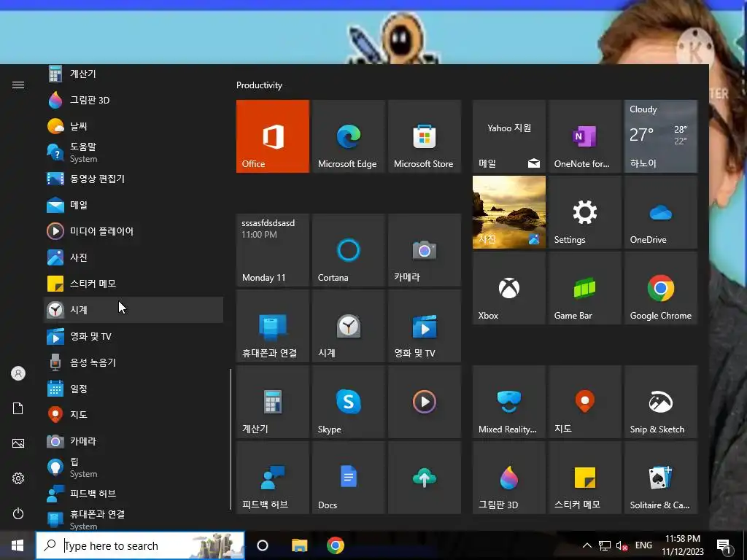The width and height of the screenshot is (747, 560).
Task: Select 카메라 in the app list
Action: pos(133,441)
